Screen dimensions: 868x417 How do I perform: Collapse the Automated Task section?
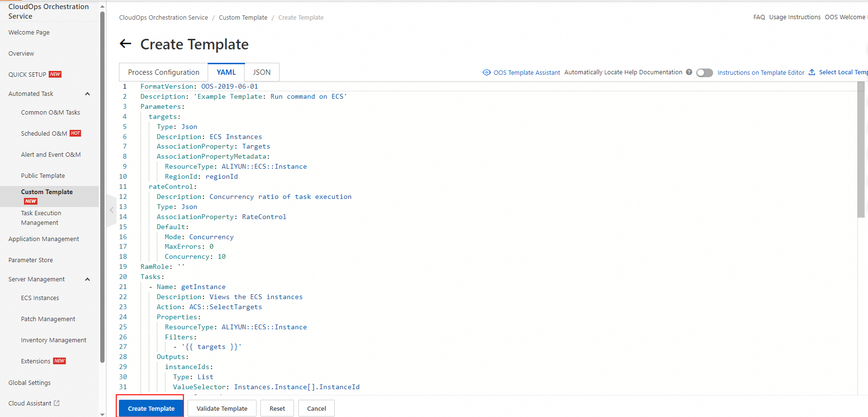coord(88,94)
